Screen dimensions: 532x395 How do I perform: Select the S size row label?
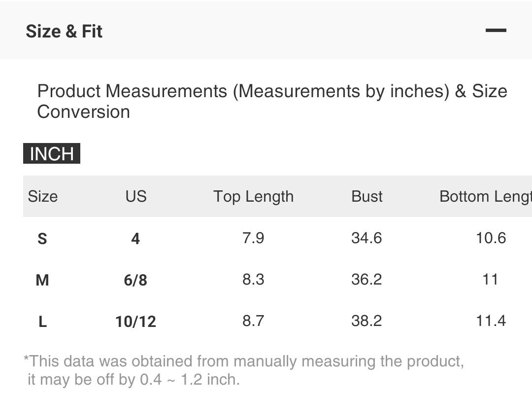[42, 239]
